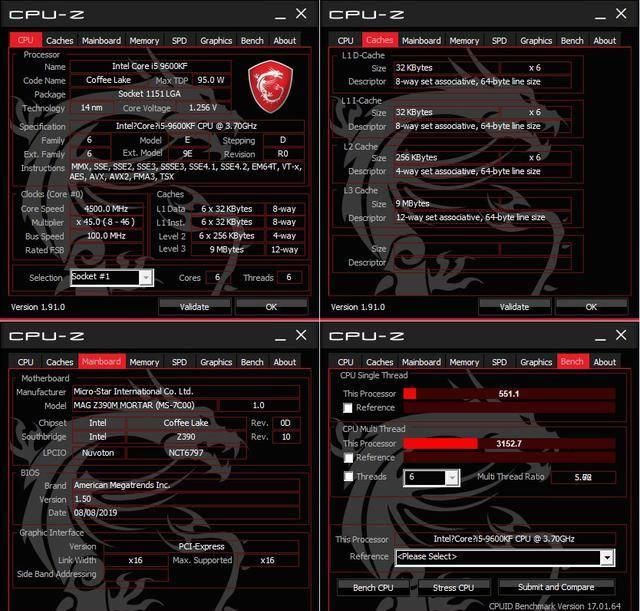
Task: Minimize the CPU tab window
Action: click(280, 16)
